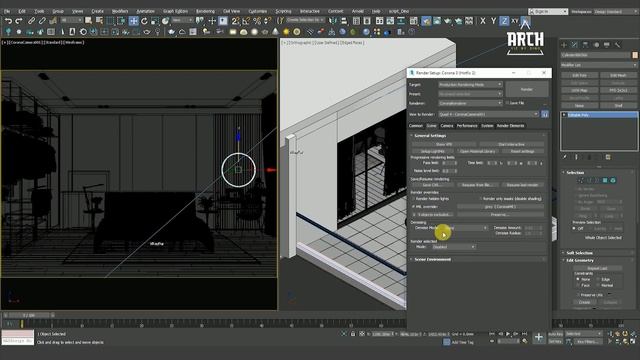Open the Graph Editors menu
Image resolution: width=640 pixels, height=360 pixels.
pos(176,11)
